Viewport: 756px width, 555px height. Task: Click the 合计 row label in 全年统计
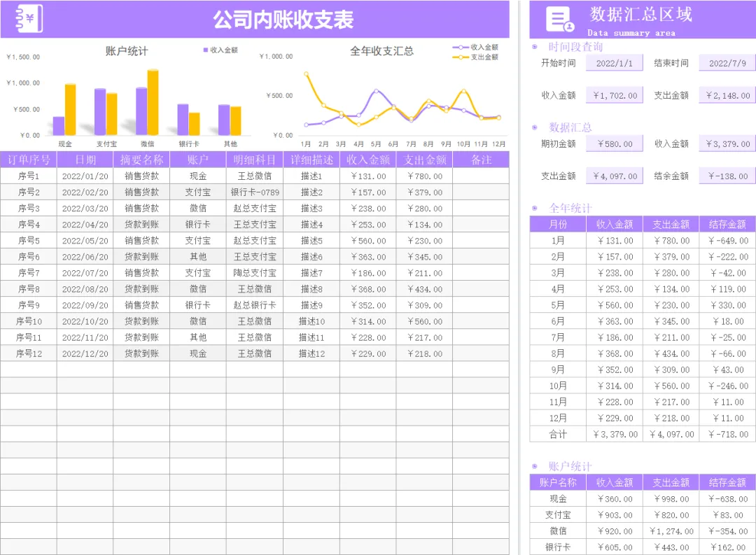558,435
